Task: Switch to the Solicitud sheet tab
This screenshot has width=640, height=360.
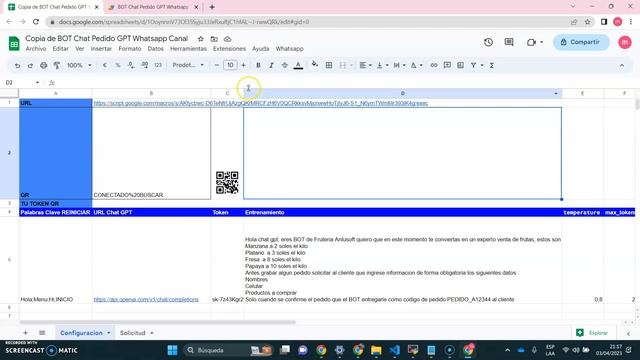Action: pyautogui.click(x=132, y=333)
